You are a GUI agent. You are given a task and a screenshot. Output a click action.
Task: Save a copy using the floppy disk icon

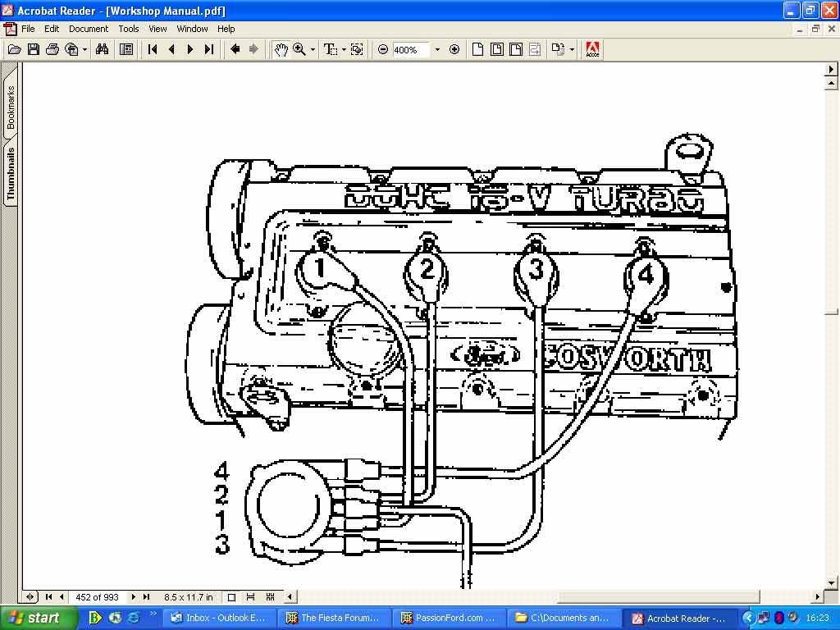33,50
